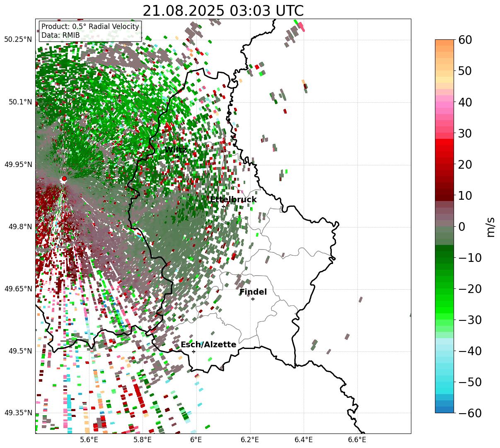Click the 6°E longitude tick label
This screenshot has width=500, height=448.
point(196,440)
